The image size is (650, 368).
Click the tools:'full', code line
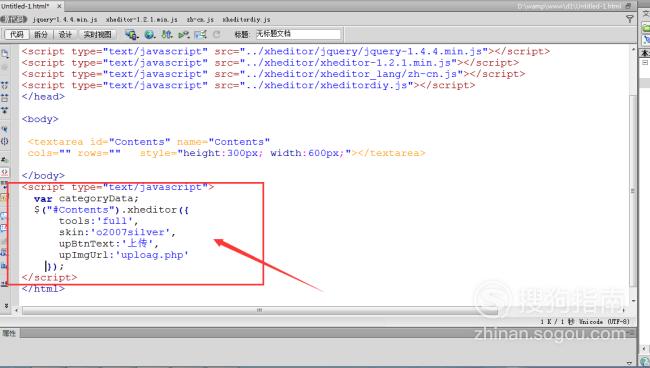point(98,221)
